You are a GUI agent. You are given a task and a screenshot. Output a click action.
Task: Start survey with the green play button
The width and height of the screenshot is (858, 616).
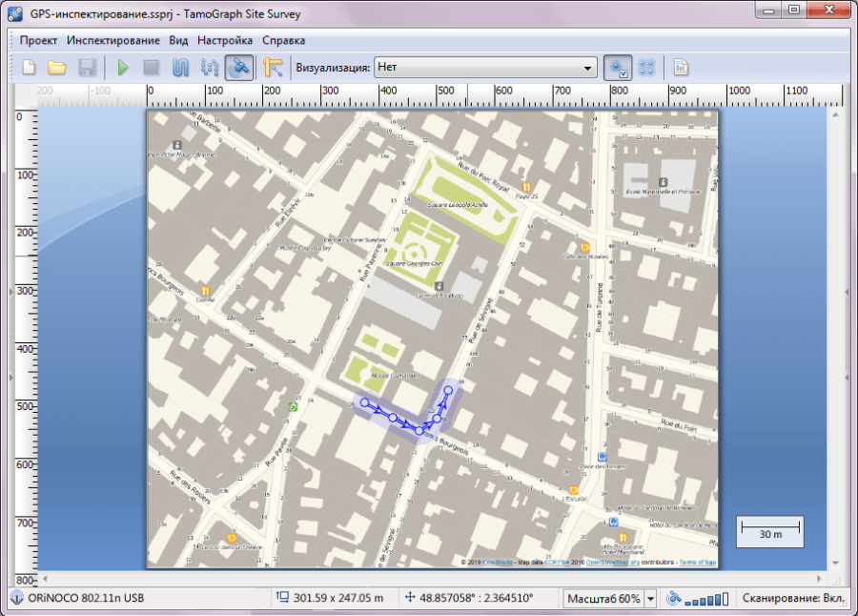[x=123, y=68]
